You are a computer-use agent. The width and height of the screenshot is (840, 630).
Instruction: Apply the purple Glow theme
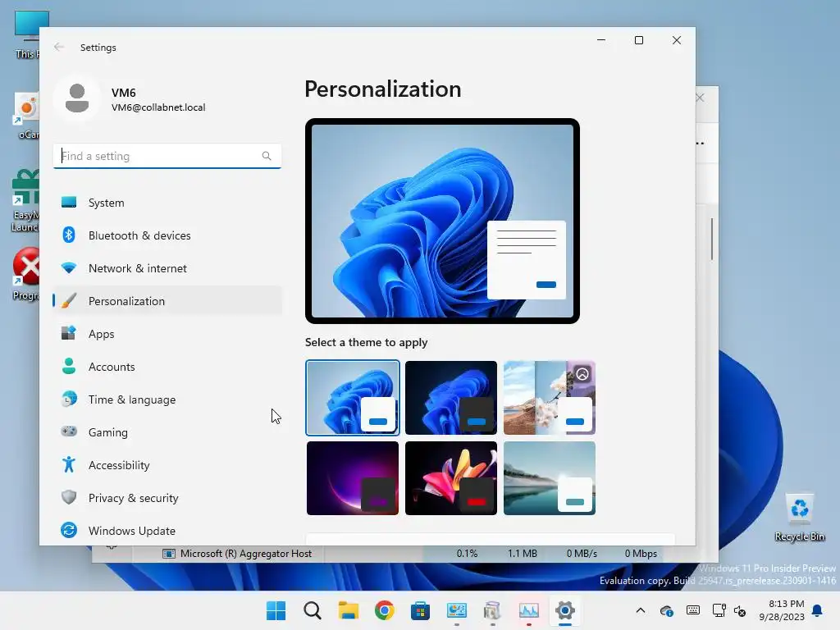353,478
